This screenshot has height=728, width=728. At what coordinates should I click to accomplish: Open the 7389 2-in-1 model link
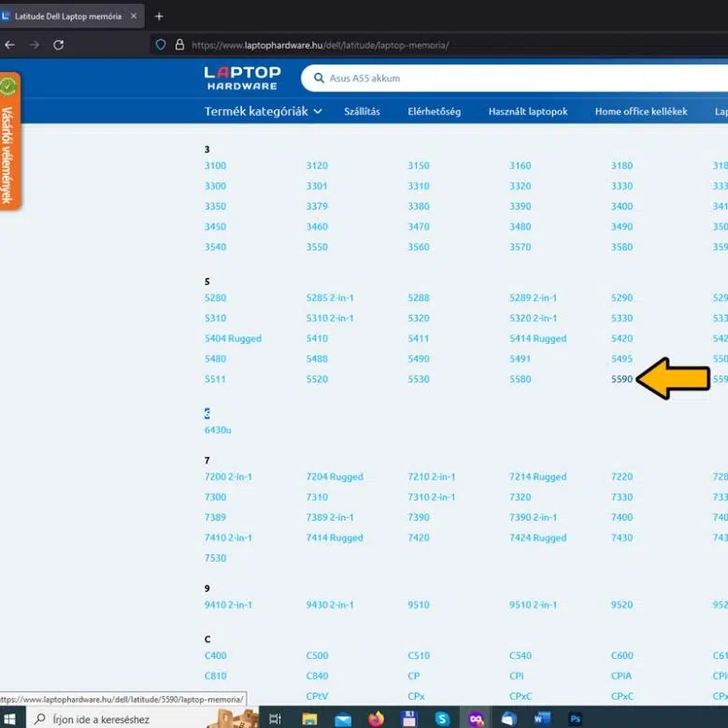coord(330,517)
